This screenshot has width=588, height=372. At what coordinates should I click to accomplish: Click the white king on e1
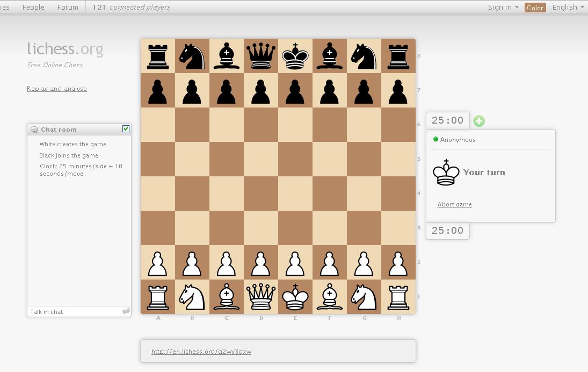[x=295, y=297]
